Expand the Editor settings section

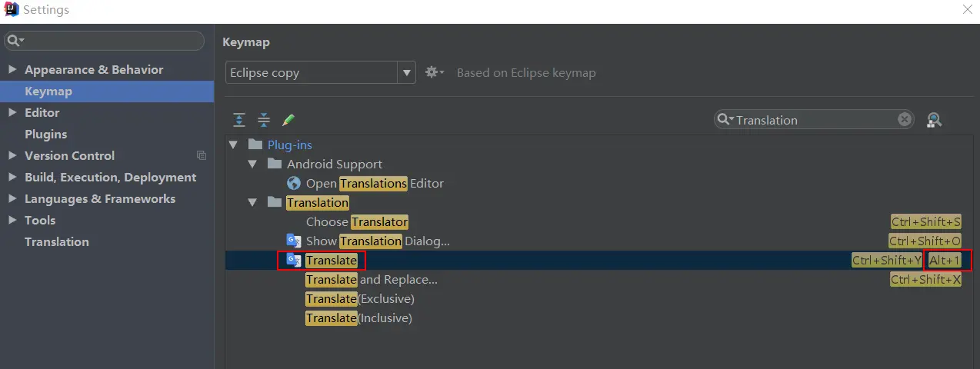12,112
